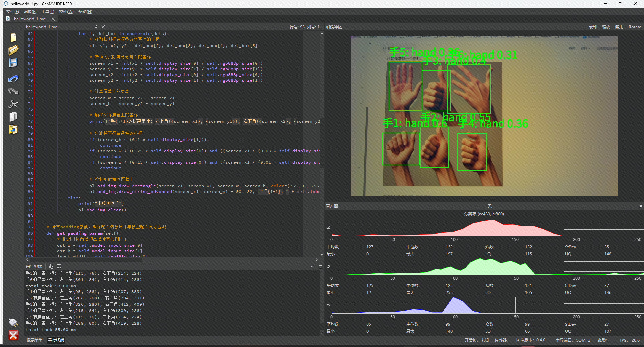This screenshot has width=644, height=347.
Task: Create a new file with the blank page icon
Action: (x=13, y=38)
